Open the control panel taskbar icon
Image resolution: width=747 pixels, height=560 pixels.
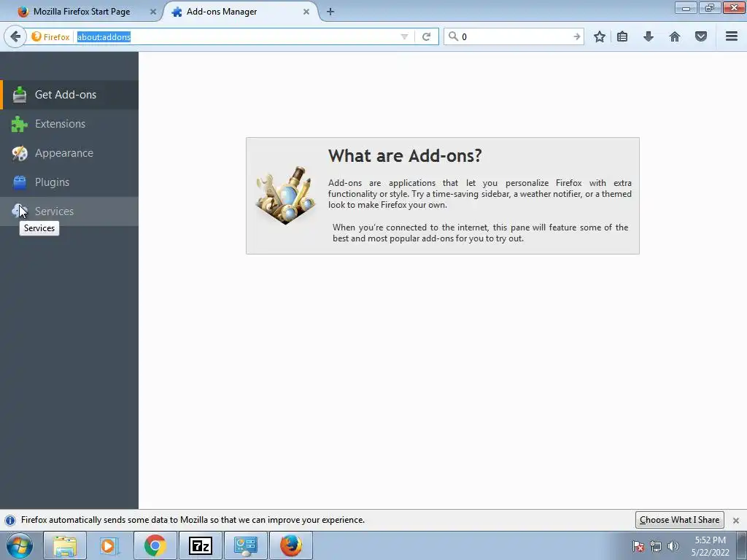246,545
